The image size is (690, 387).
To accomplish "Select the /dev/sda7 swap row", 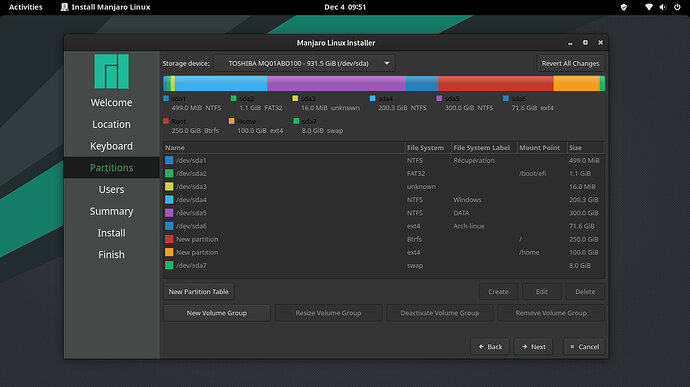I will (384, 265).
